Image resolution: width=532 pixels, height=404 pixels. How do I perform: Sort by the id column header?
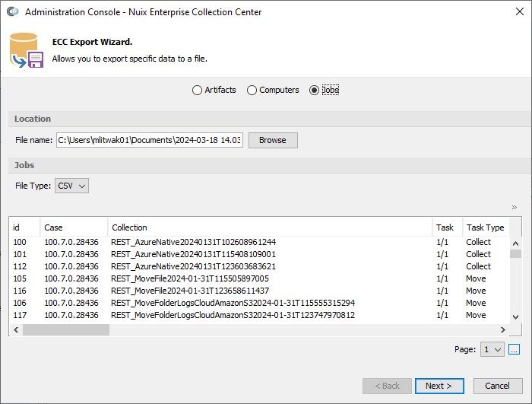coord(24,227)
